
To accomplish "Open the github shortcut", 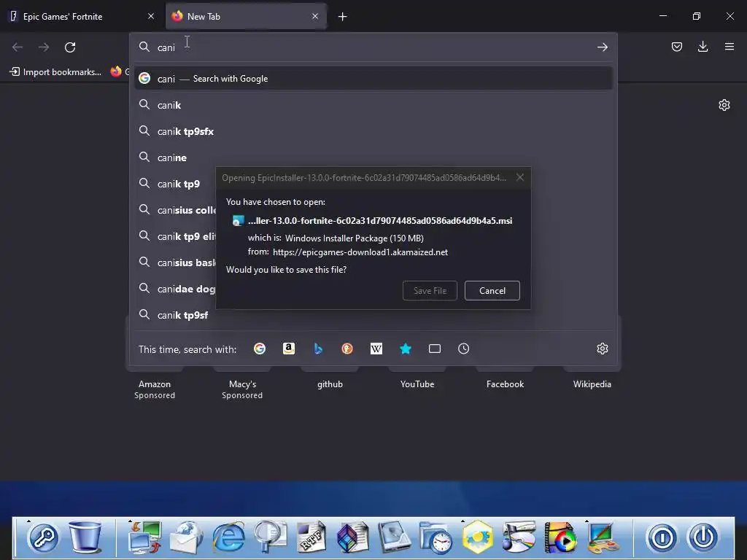I will [x=330, y=384].
